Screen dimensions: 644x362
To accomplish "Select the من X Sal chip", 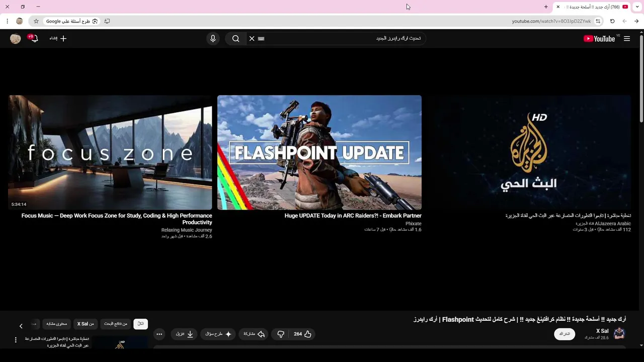I will [x=86, y=324].
